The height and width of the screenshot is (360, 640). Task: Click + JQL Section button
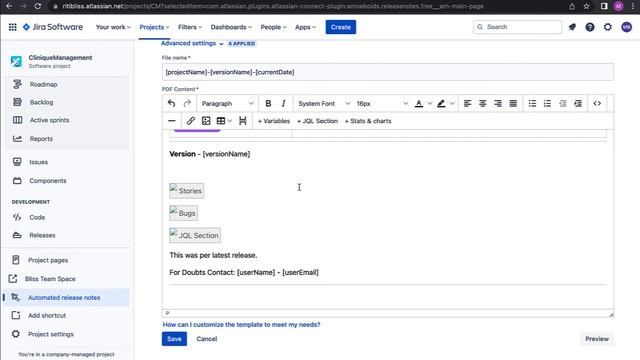(317, 121)
